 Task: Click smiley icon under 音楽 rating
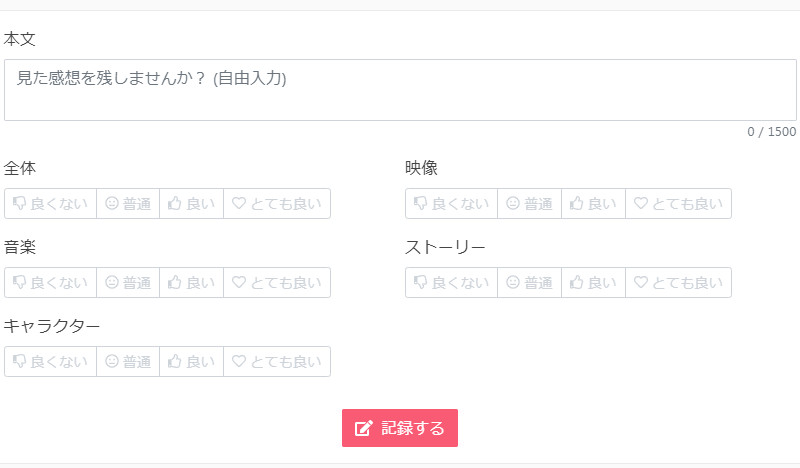(x=112, y=282)
